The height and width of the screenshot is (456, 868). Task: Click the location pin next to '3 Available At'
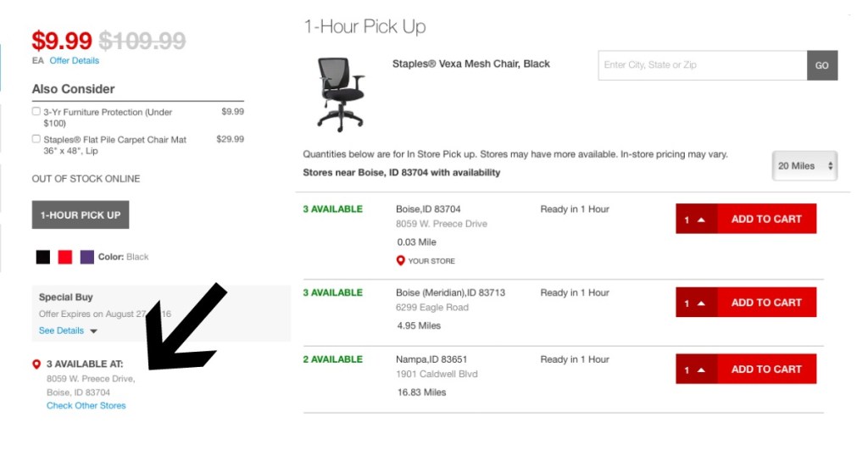(x=36, y=364)
